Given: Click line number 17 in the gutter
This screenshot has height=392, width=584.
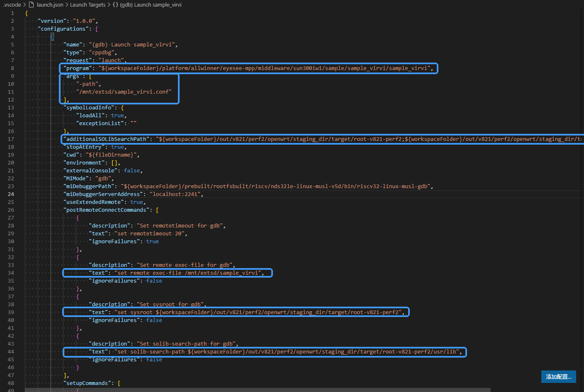Looking at the screenshot, I should click(x=11, y=139).
